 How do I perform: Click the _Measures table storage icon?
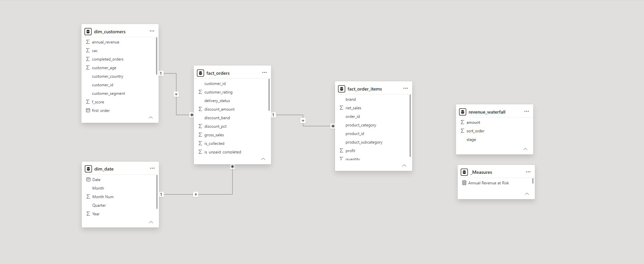click(x=464, y=172)
